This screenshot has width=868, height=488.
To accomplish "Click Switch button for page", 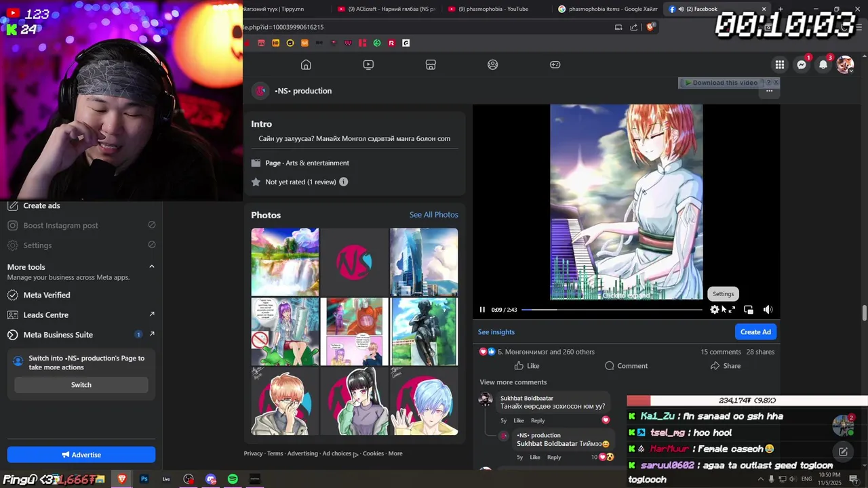I will [x=81, y=385].
